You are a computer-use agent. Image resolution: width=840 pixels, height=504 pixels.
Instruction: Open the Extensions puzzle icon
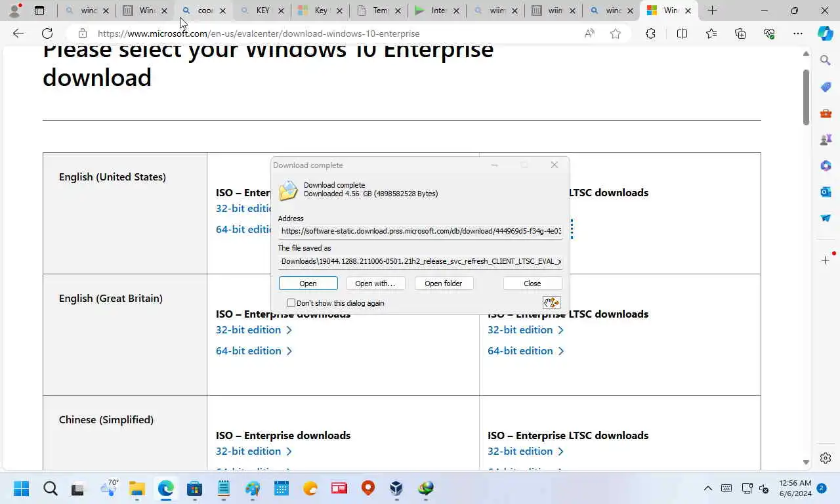(650, 33)
